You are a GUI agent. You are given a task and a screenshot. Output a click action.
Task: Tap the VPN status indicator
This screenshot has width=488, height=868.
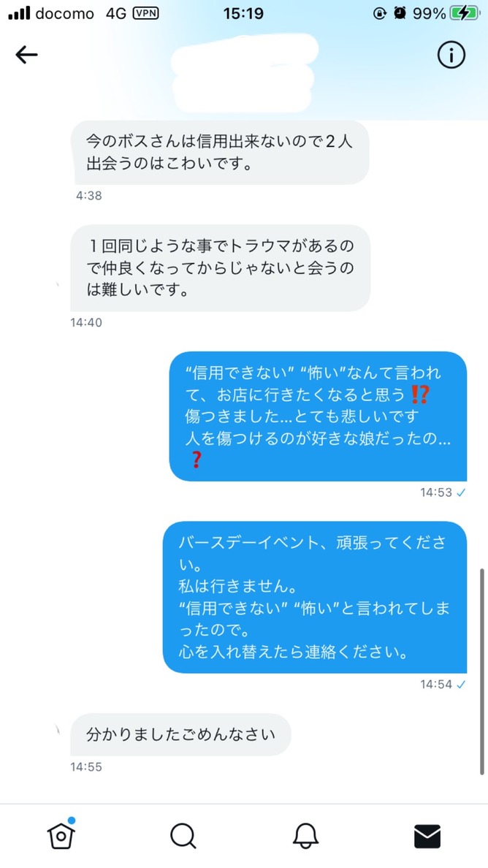tap(146, 13)
